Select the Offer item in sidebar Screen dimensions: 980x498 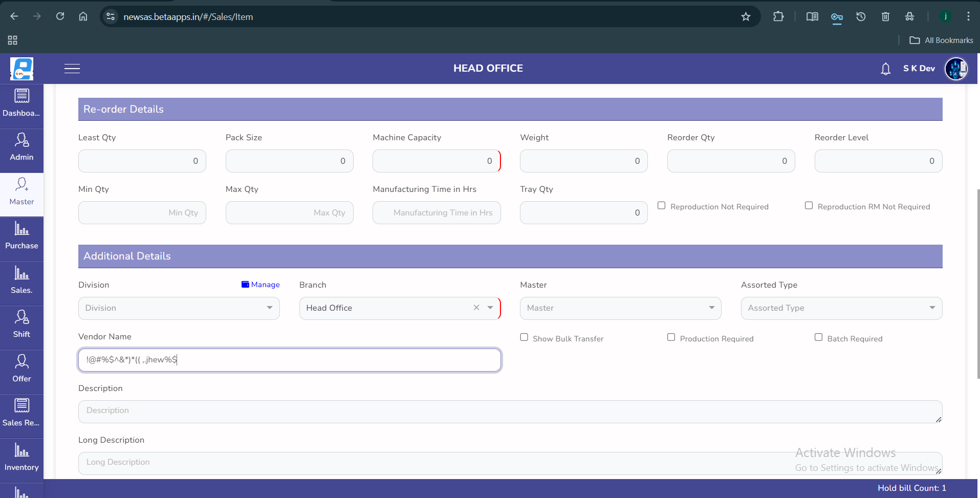(x=21, y=369)
